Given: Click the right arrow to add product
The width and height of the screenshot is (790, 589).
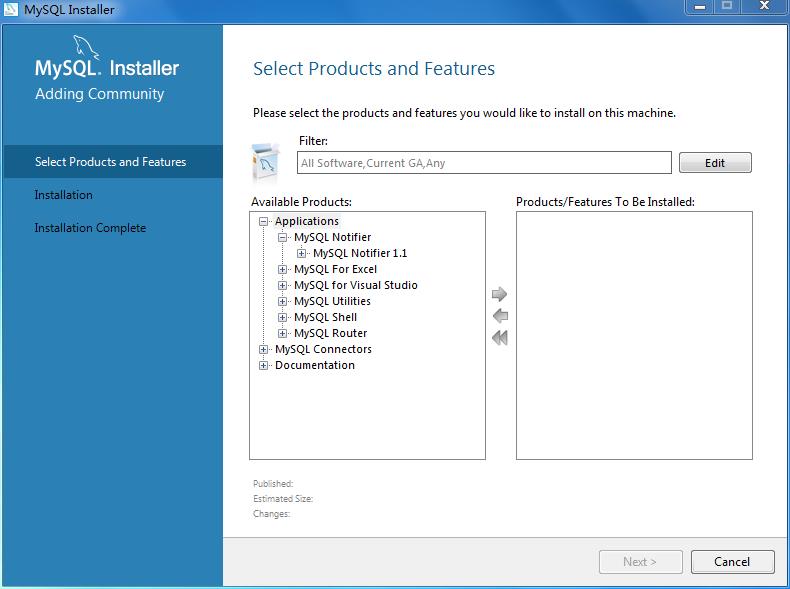Looking at the screenshot, I should 499,294.
